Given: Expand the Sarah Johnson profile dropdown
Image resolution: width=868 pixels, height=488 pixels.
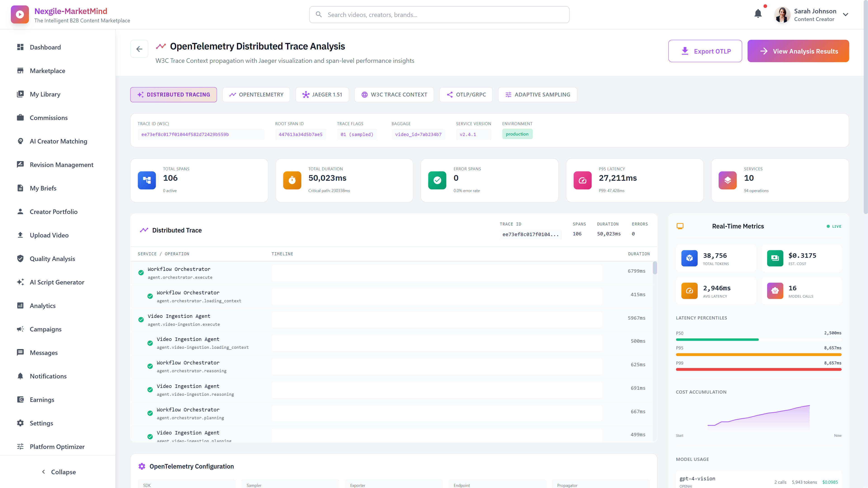Looking at the screenshot, I should (845, 14).
